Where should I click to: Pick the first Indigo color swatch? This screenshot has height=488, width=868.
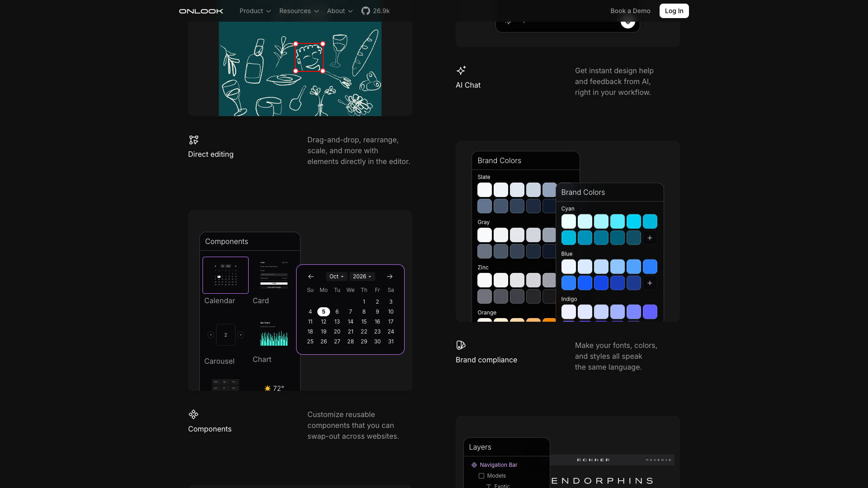[x=569, y=312]
